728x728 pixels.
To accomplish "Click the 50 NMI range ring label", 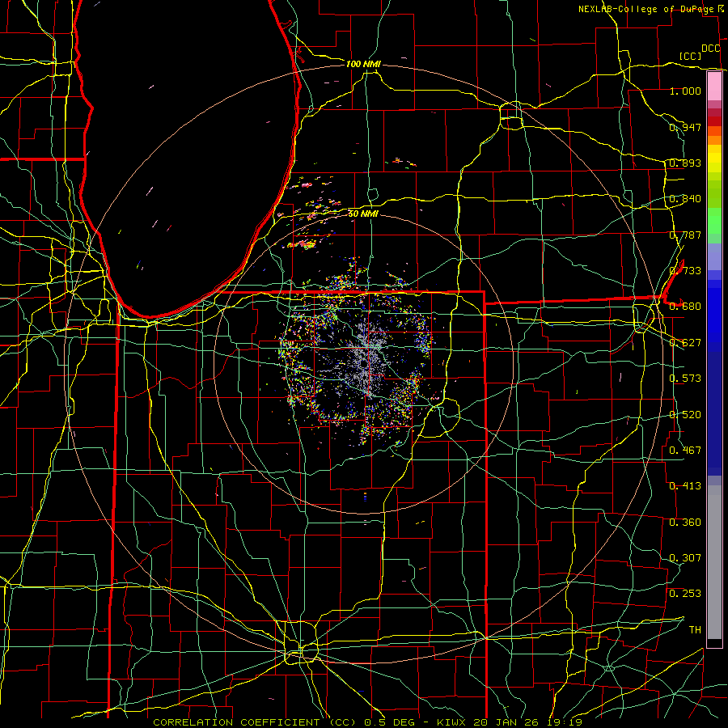I will pyautogui.click(x=363, y=214).
